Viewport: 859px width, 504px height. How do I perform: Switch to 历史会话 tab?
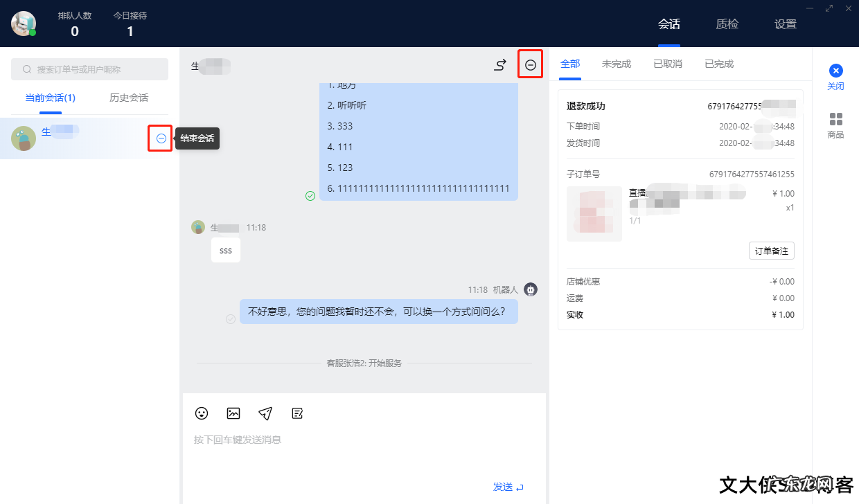pyautogui.click(x=128, y=98)
